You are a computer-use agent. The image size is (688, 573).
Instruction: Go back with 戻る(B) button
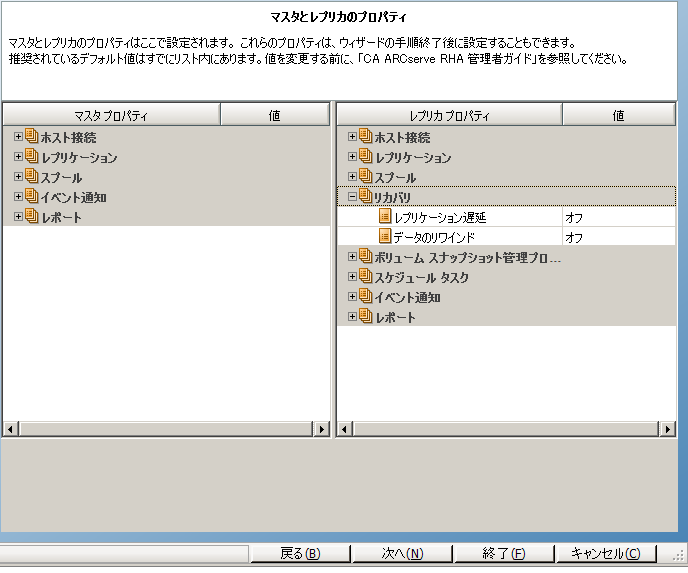[300, 553]
